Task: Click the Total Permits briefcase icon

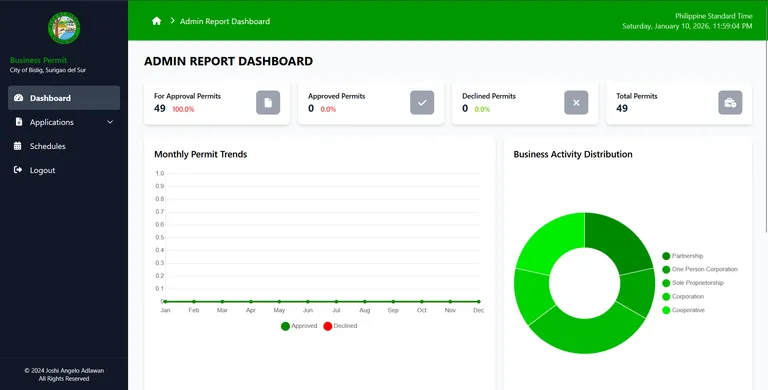Action: pyautogui.click(x=730, y=102)
